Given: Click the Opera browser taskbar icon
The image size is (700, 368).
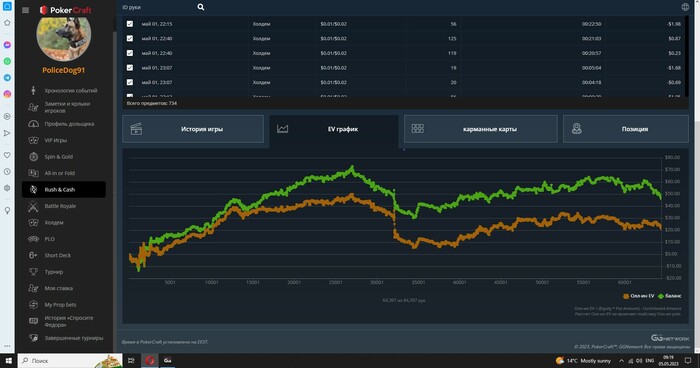Looking at the screenshot, I should point(150,360).
